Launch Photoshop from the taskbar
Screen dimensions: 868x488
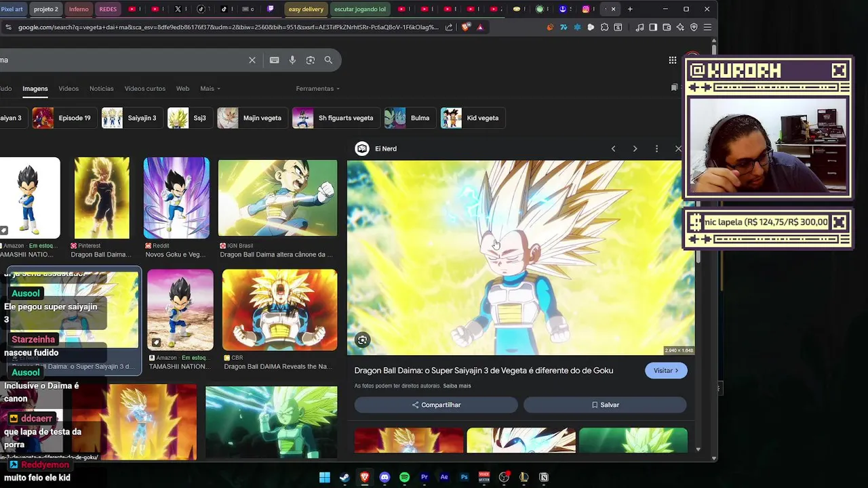465,477
